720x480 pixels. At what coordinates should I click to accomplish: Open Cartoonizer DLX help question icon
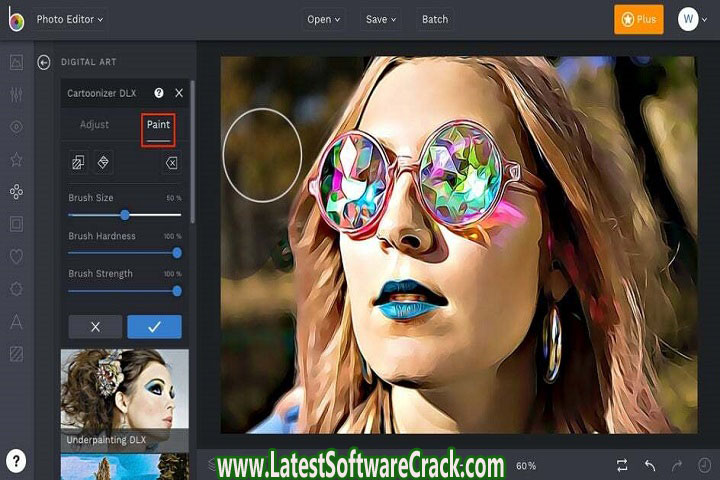[x=159, y=93]
